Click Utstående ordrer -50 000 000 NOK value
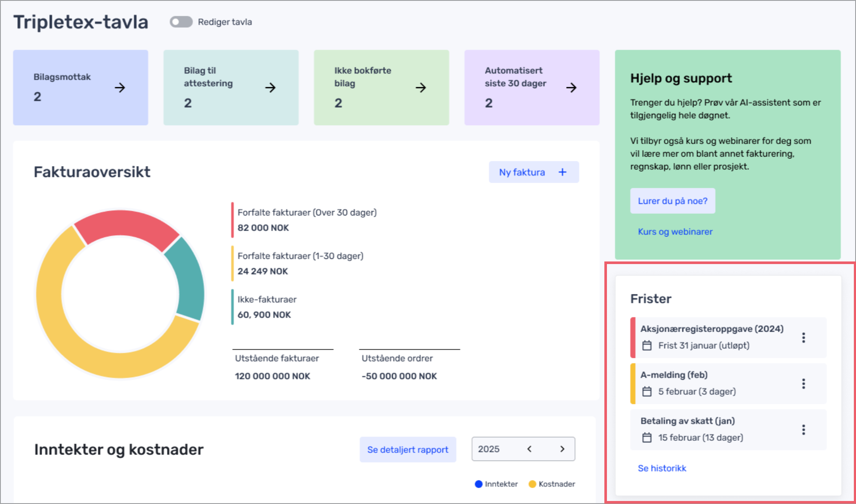This screenshot has width=856, height=504. tap(399, 376)
